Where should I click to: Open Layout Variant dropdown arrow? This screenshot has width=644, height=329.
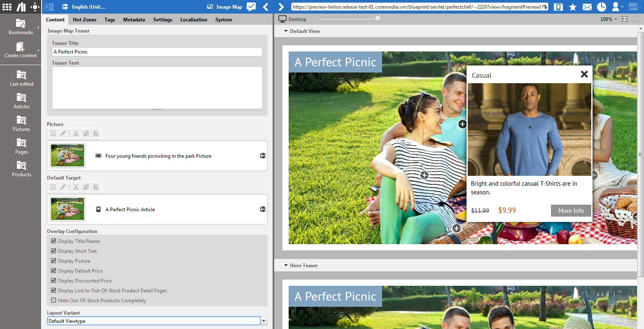[x=264, y=321]
